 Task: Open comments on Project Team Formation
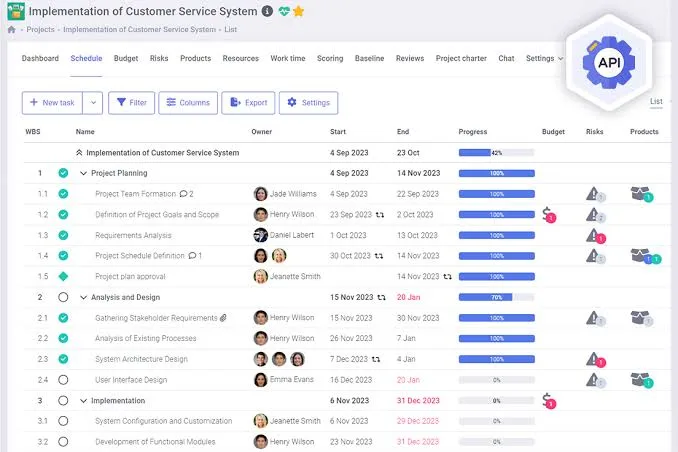pos(186,194)
